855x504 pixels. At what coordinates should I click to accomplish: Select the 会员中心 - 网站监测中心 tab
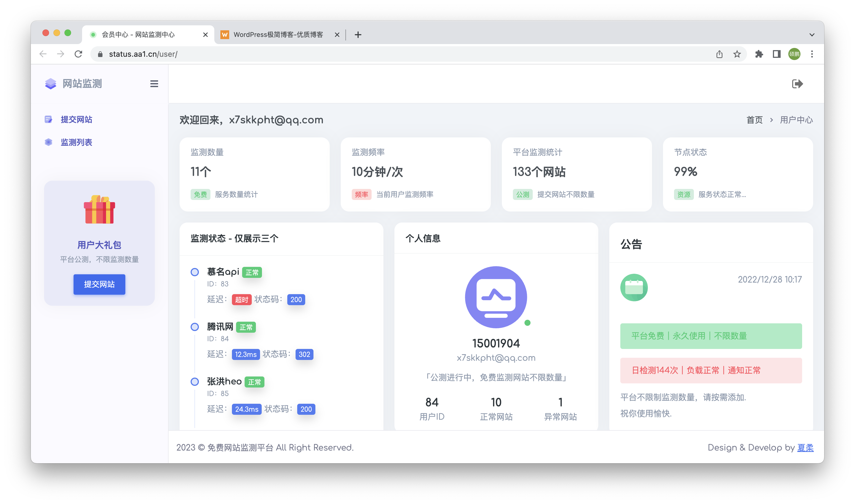148,35
